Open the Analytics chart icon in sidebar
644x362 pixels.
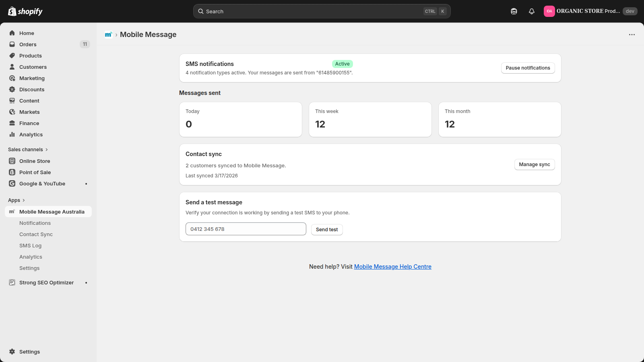tap(12, 134)
